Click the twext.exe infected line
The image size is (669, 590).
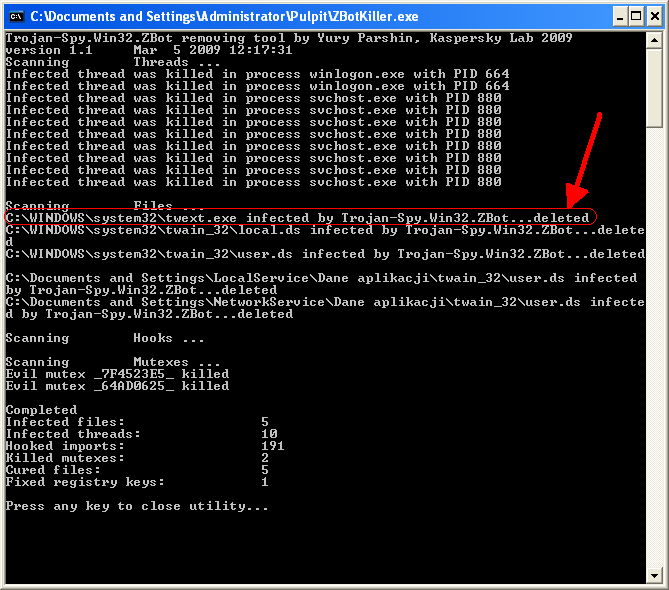point(297,218)
